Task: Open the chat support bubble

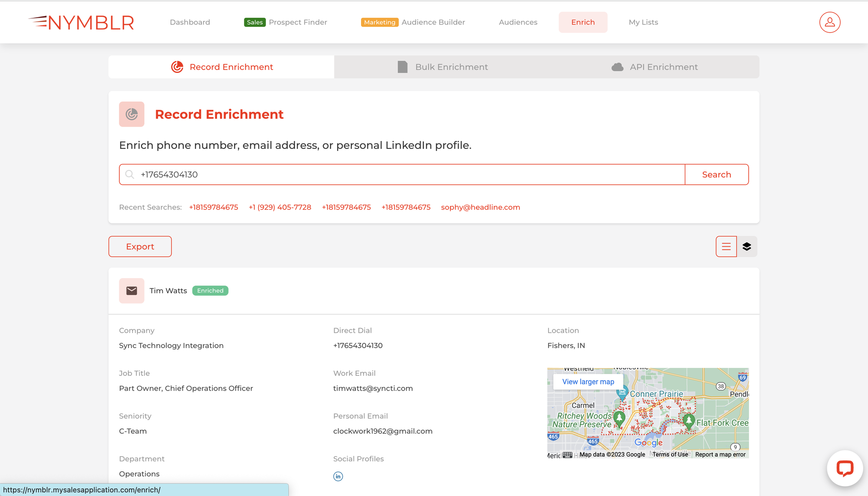Action: 845,468
